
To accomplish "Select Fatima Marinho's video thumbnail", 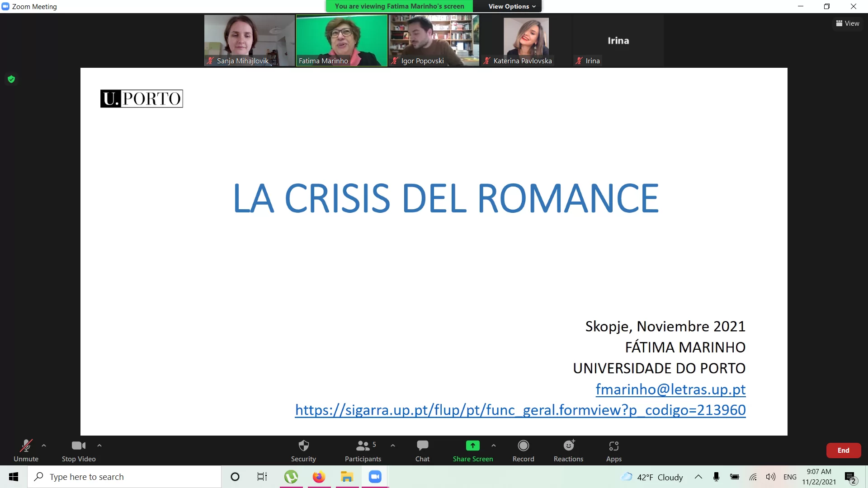I will (342, 40).
